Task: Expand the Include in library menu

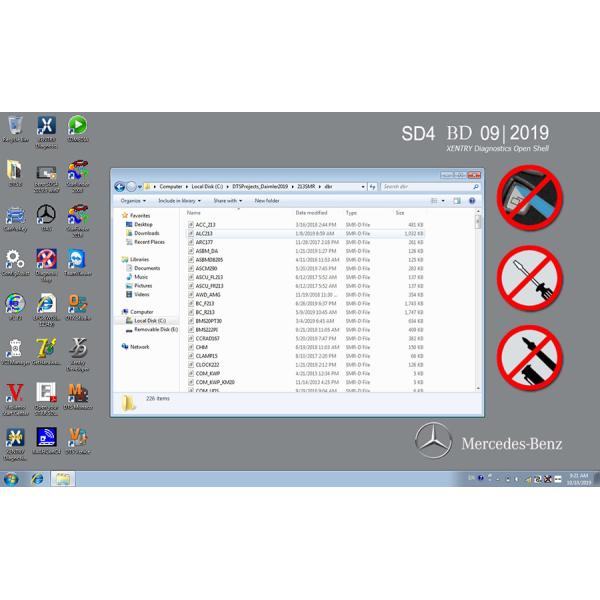Action: coord(180,200)
